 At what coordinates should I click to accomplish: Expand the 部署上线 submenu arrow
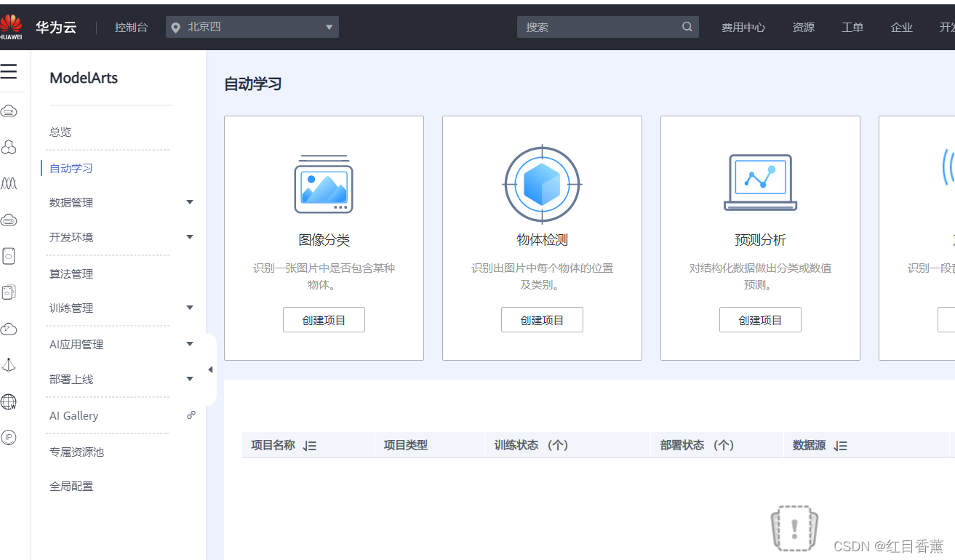(x=190, y=379)
